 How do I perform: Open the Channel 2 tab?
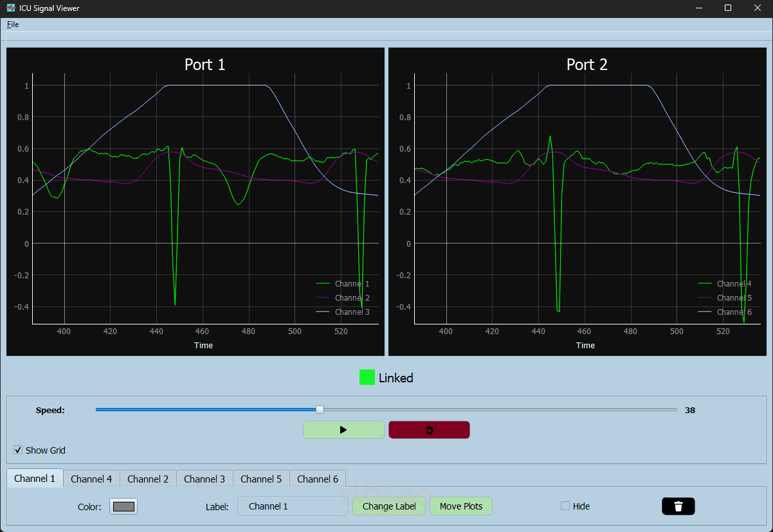click(x=147, y=478)
